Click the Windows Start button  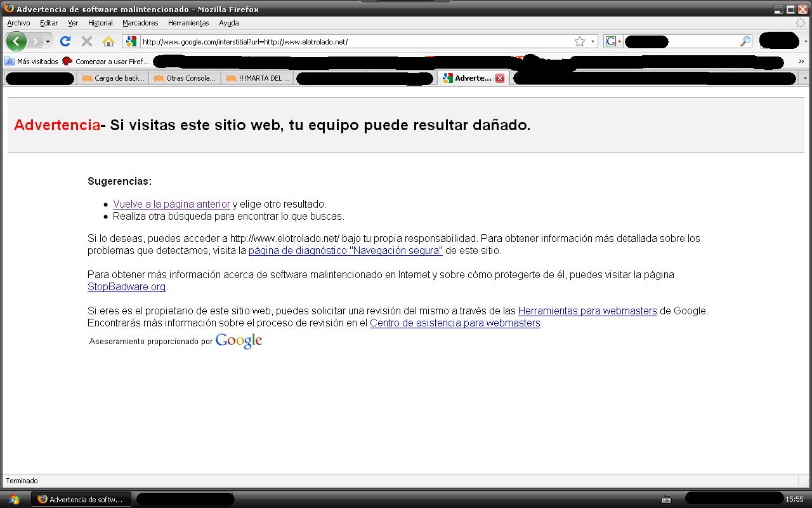coord(14,499)
